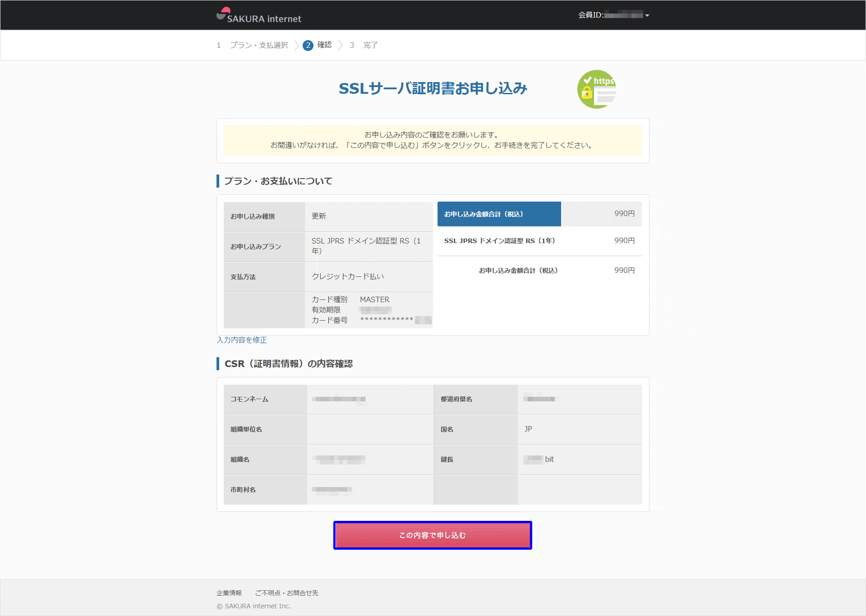Click the 組織名 label
866x616 pixels.
(x=240, y=460)
